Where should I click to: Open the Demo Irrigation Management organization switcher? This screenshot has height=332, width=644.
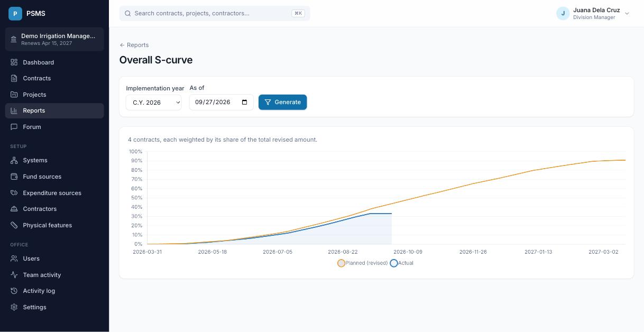click(x=54, y=39)
